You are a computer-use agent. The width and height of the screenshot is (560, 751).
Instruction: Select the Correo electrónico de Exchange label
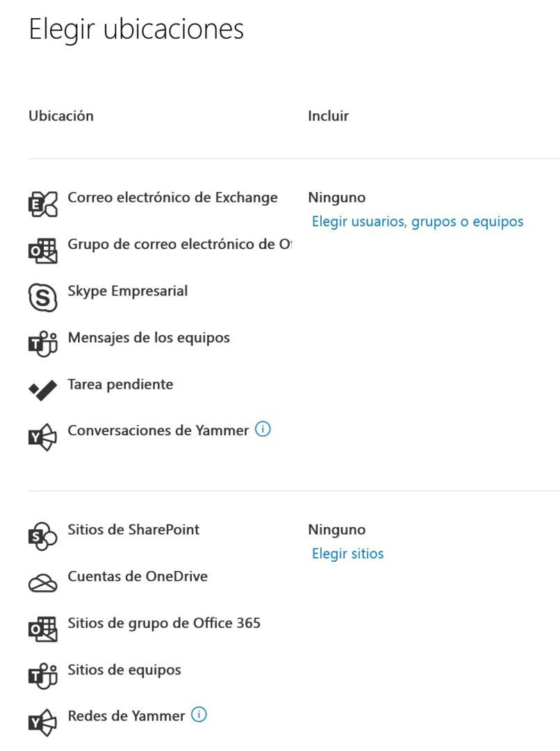click(x=172, y=197)
